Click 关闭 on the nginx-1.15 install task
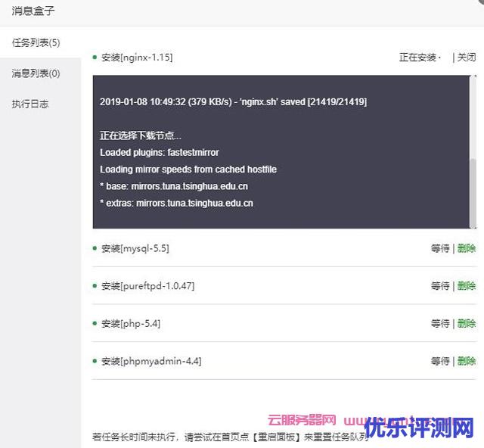This screenshot has height=448, width=484. (467, 58)
